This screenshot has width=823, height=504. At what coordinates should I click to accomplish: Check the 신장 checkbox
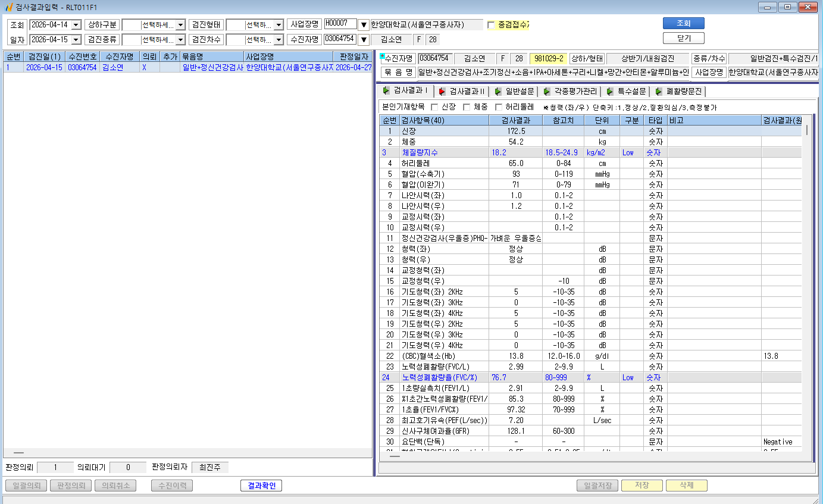pyautogui.click(x=434, y=107)
